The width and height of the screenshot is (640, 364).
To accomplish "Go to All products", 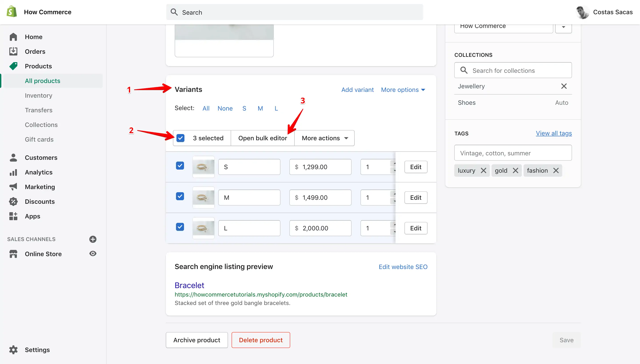I will [x=42, y=81].
